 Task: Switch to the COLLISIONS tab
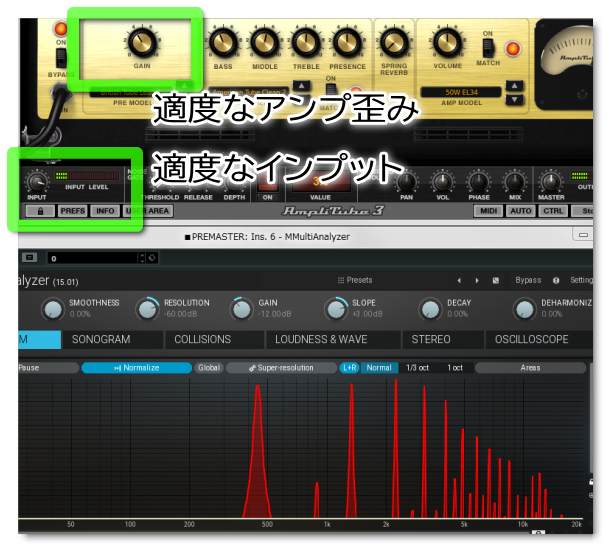(x=214, y=340)
